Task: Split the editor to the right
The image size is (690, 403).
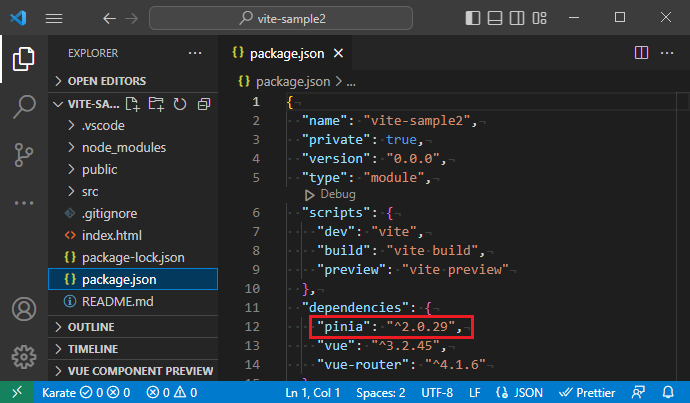Action: [x=641, y=53]
